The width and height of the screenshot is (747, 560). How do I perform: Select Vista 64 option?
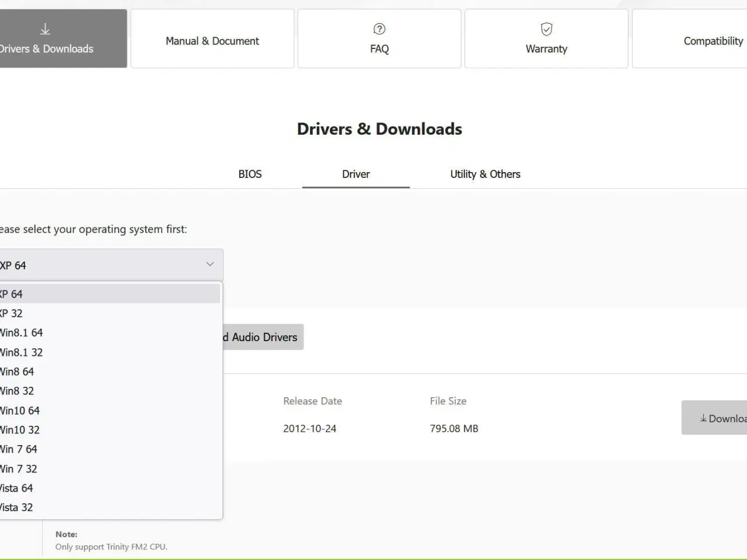click(x=110, y=488)
